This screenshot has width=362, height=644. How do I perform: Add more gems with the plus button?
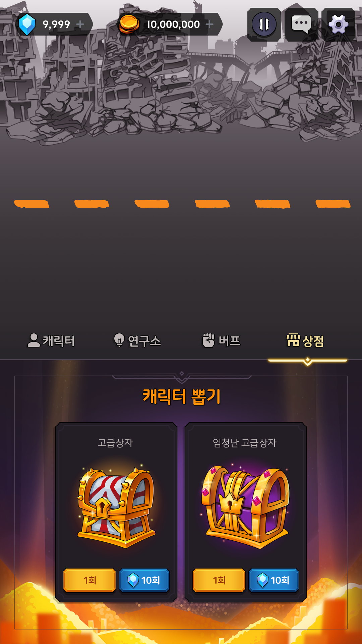point(80,24)
